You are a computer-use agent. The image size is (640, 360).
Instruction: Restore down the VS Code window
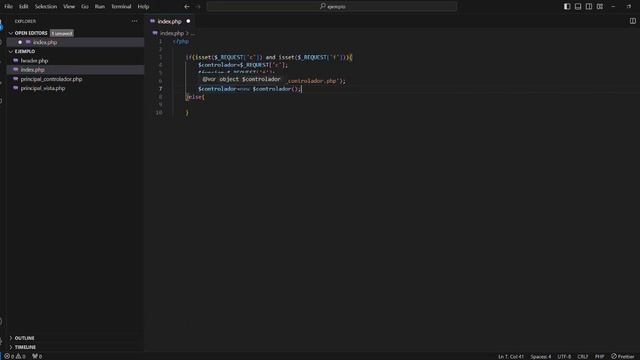(x=629, y=7)
